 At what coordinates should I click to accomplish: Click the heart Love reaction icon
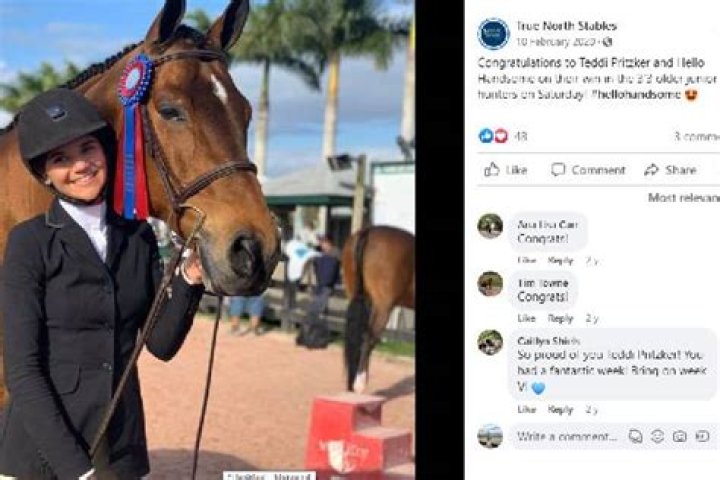click(501, 136)
